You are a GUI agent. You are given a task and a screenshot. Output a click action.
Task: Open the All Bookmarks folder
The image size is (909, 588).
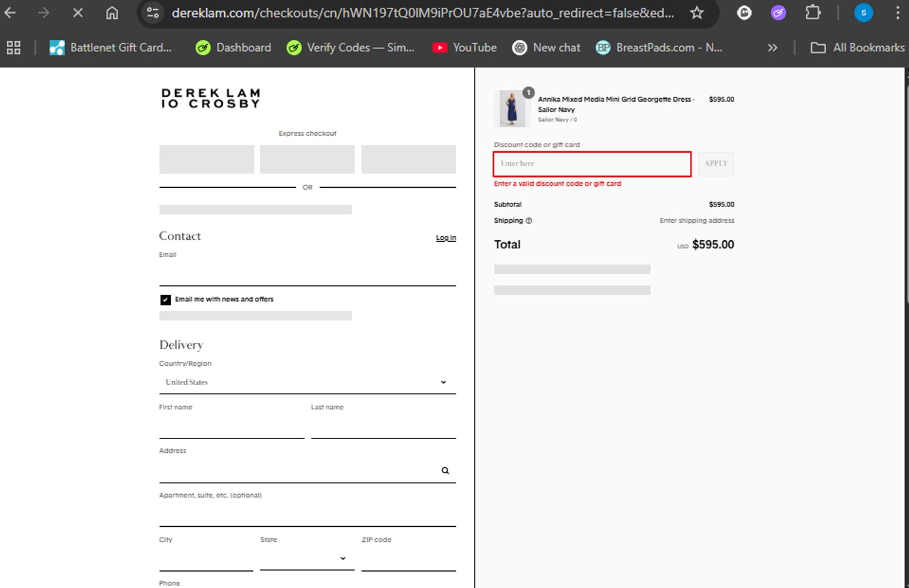pos(857,48)
